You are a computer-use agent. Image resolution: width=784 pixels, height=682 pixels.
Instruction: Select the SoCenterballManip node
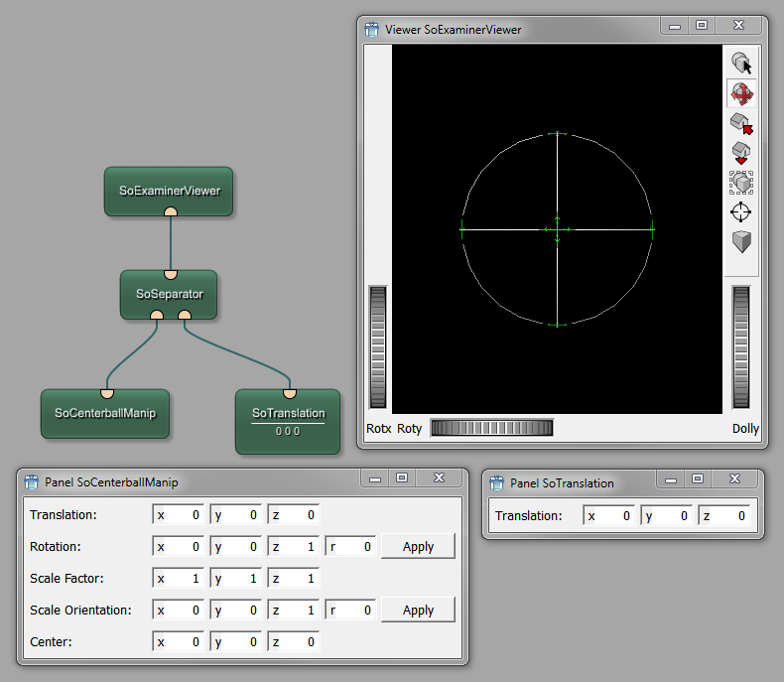coord(105,413)
